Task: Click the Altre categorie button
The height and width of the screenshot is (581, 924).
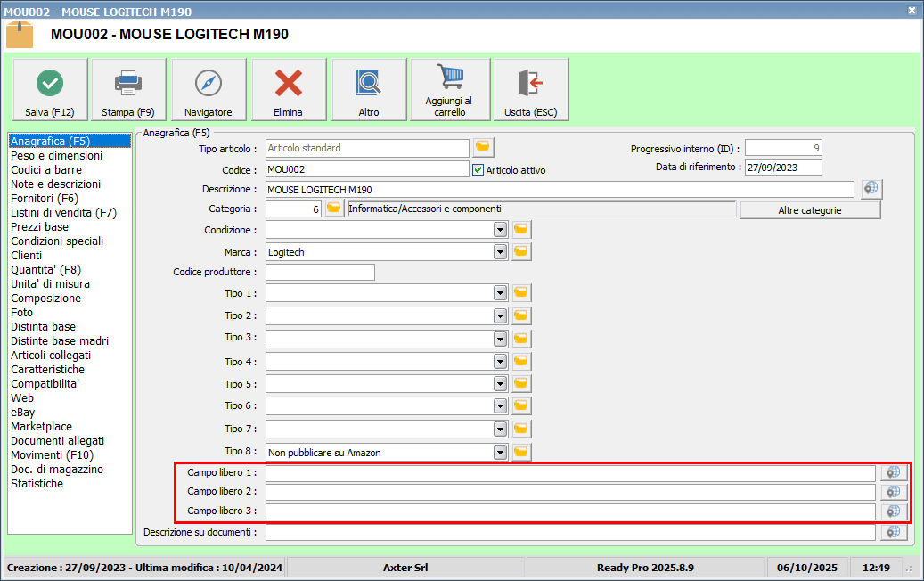Action: coord(810,210)
